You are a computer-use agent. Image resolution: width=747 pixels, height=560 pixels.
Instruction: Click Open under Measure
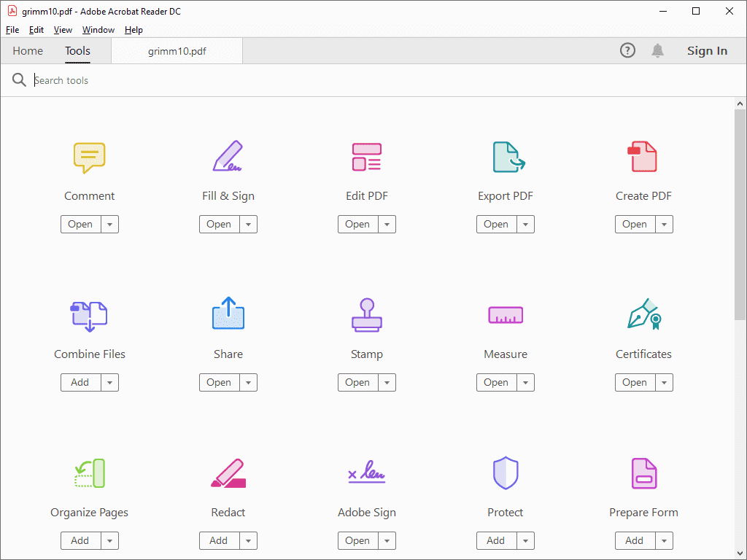[x=496, y=382]
